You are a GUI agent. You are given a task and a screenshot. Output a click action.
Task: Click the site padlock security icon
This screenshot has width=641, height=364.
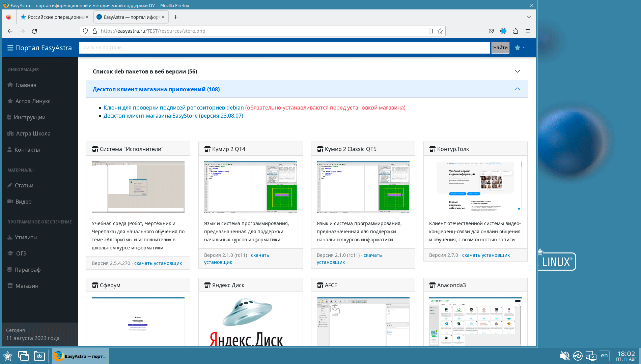pyautogui.click(x=95, y=31)
